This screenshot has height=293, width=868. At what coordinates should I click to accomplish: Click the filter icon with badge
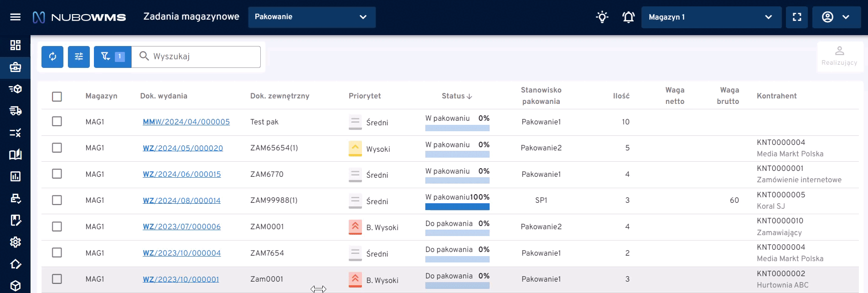[x=112, y=57]
